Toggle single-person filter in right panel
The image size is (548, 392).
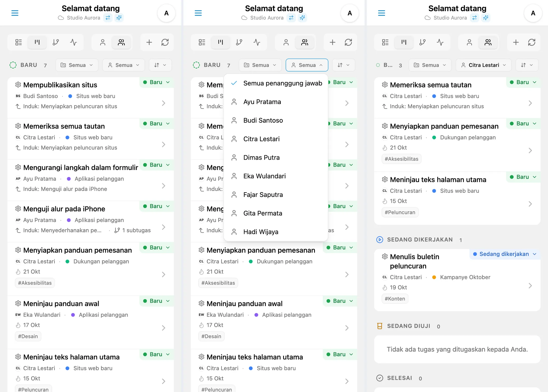[469, 42]
